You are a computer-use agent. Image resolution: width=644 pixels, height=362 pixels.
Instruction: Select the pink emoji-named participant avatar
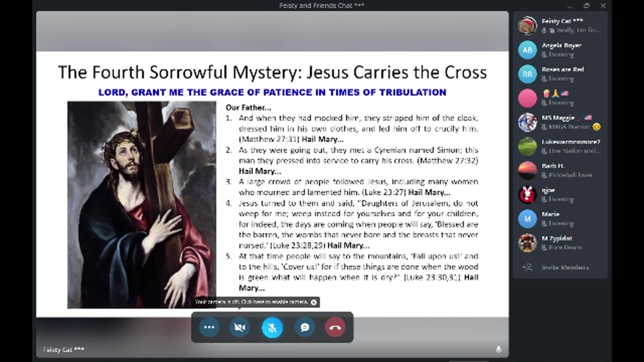click(528, 98)
